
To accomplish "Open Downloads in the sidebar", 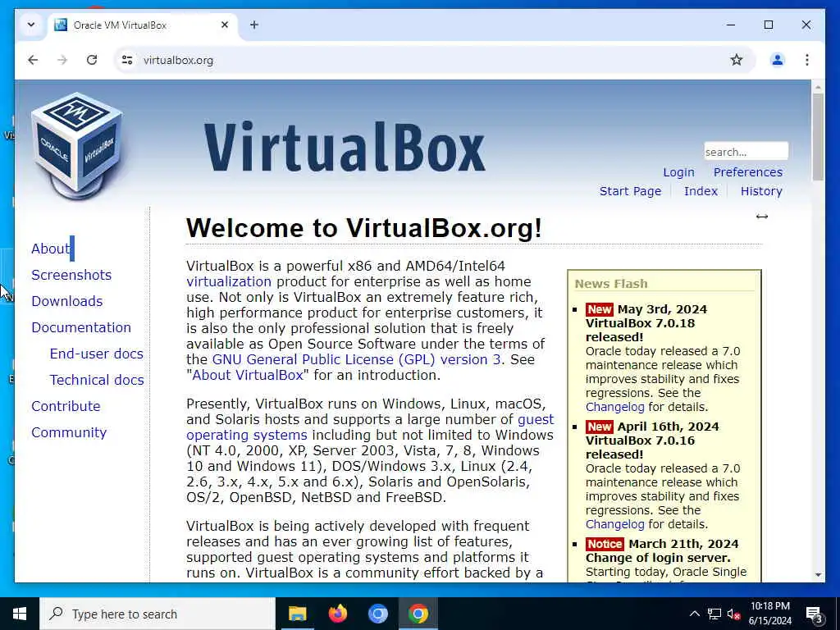I will tap(67, 301).
